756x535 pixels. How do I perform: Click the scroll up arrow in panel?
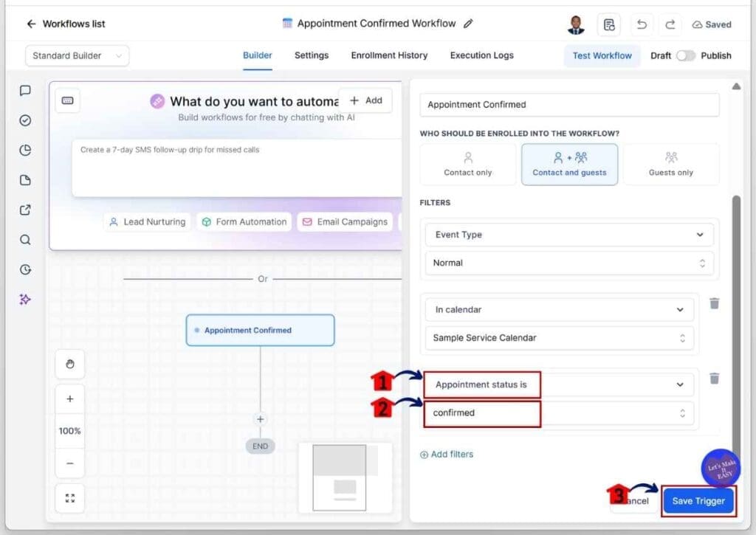pos(736,87)
